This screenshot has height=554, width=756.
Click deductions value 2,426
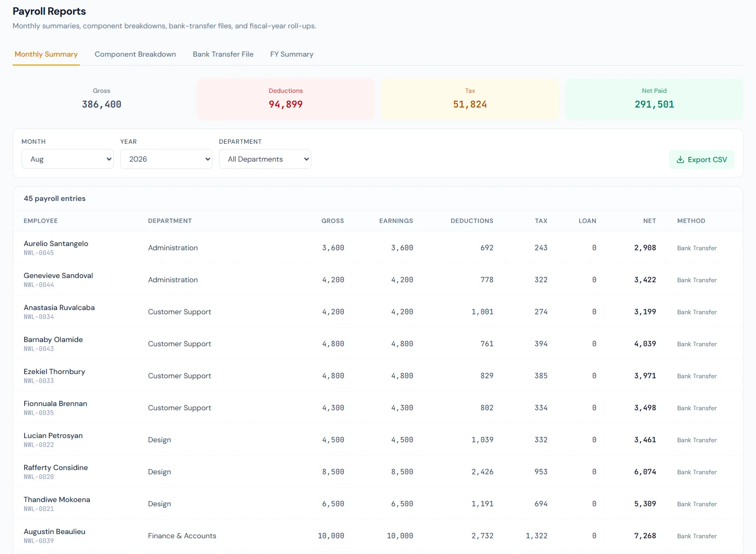pos(482,472)
